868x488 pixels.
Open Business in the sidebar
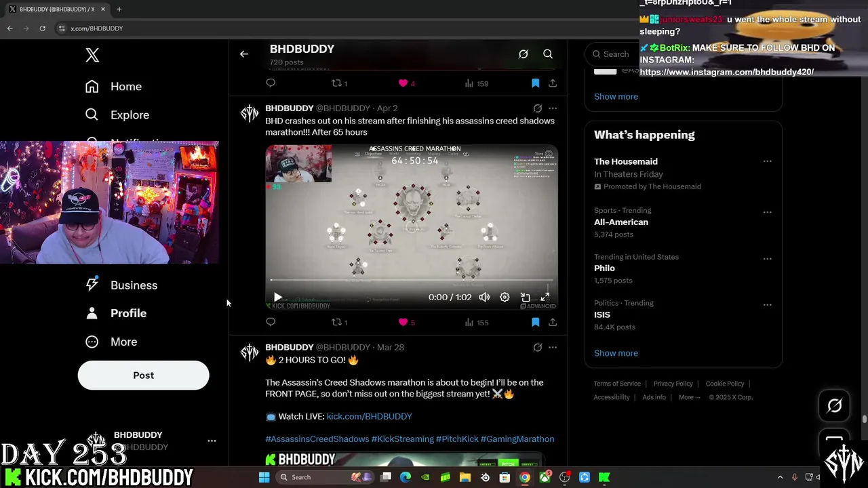[121, 285]
